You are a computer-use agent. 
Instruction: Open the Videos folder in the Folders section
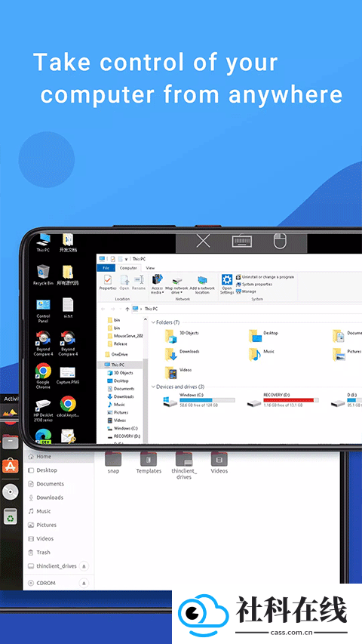[x=178, y=372]
